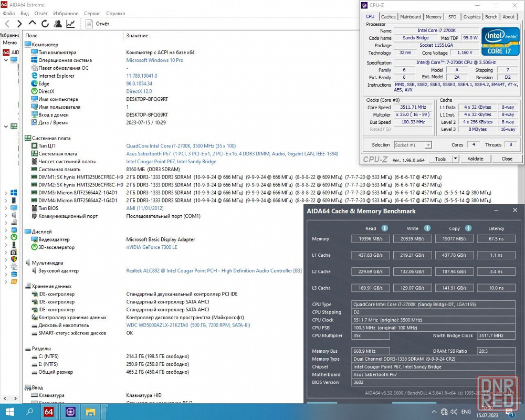Switch to Mainboard tab in CPU-Z
Viewport: 525px width, 420px height.
[411, 17]
